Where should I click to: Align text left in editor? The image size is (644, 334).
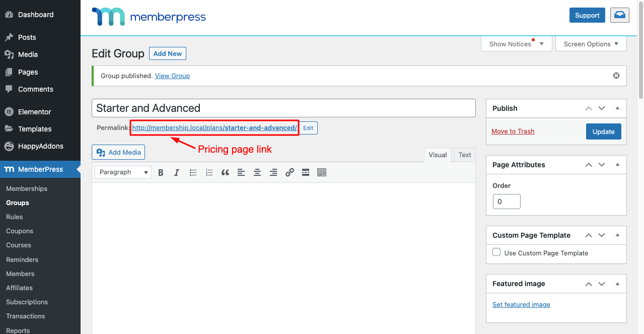(x=241, y=172)
